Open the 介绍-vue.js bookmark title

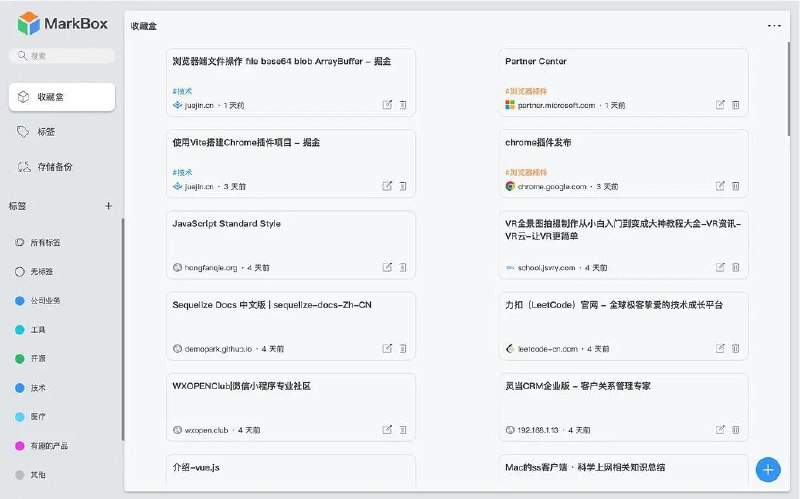(196, 467)
